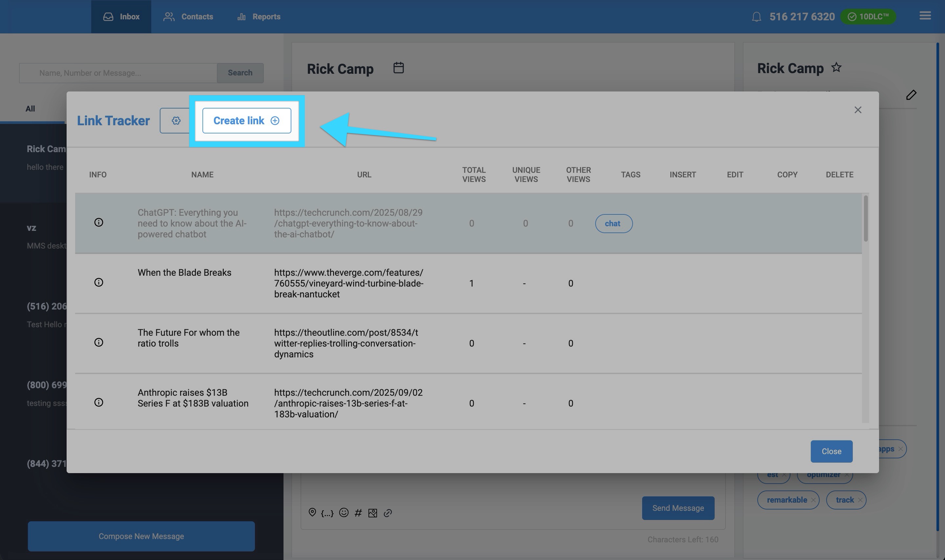Viewport: 945px width, 560px height.
Task: Click the remarkable tag label
Action: click(x=787, y=500)
